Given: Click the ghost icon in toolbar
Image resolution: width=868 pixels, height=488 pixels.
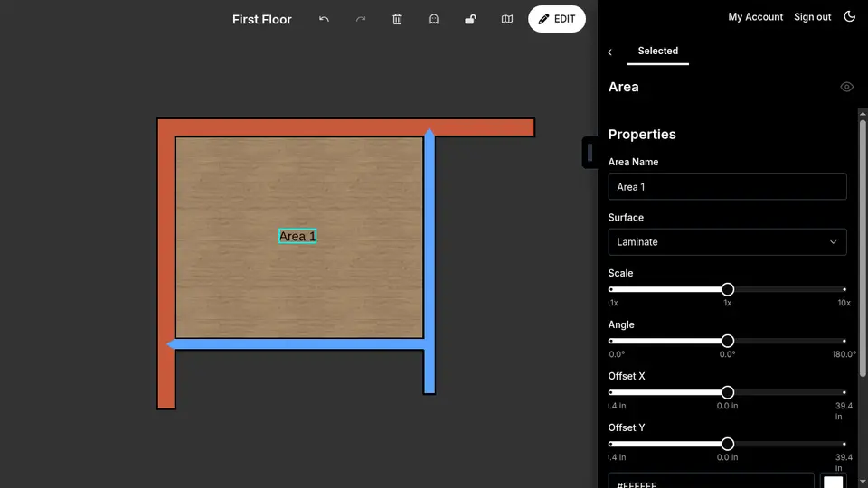Looking at the screenshot, I should tap(434, 19).
